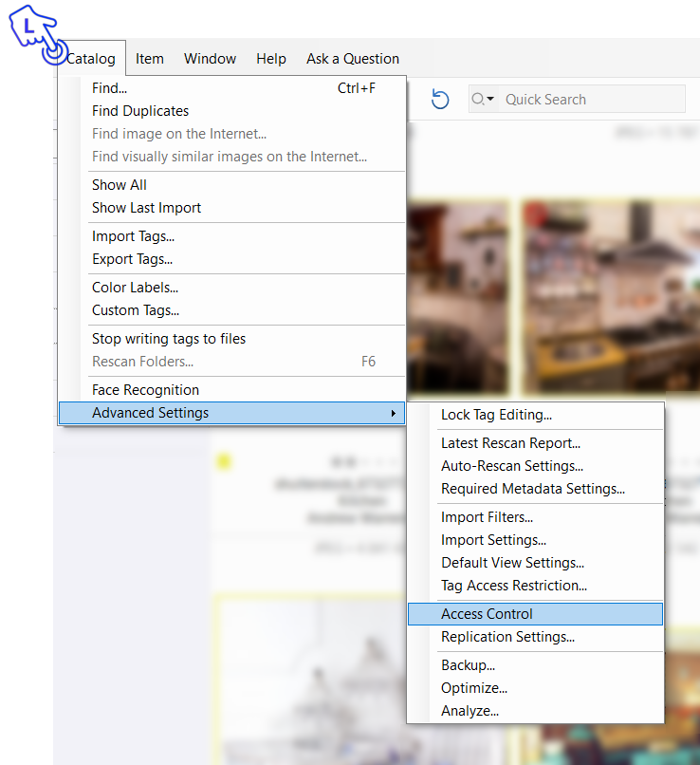Click the refresh arrow icon in the toolbar
Image resolution: width=700 pixels, height=765 pixels.
point(440,99)
